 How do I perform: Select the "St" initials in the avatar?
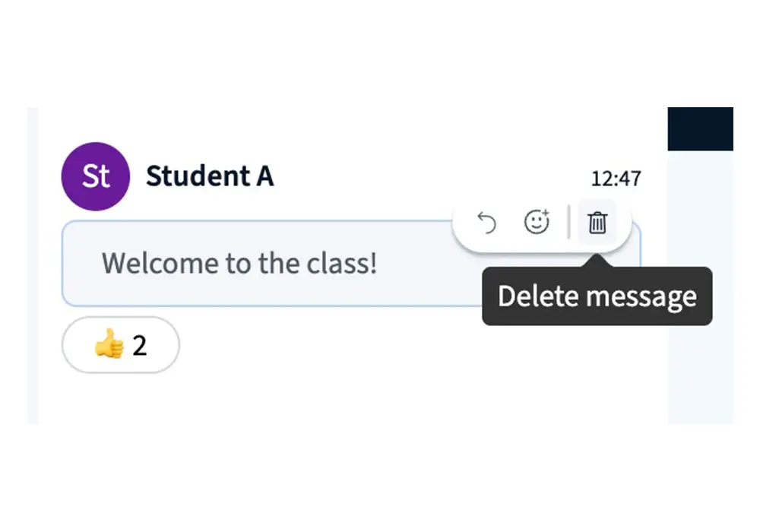pos(95,176)
